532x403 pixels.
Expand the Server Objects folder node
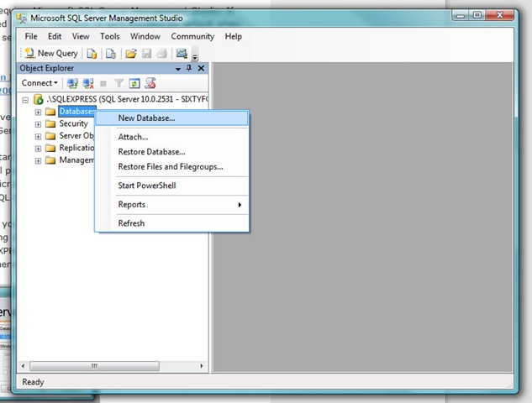[x=38, y=137]
